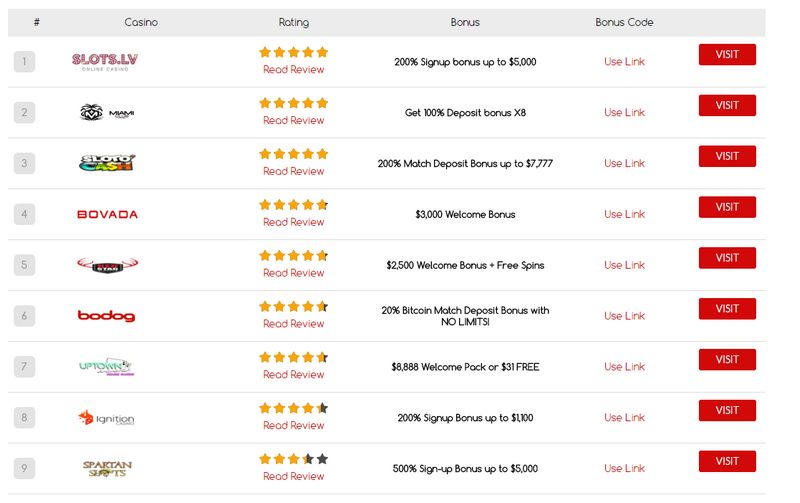
Task: Read Review for Miami Club casino
Action: (x=293, y=120)
